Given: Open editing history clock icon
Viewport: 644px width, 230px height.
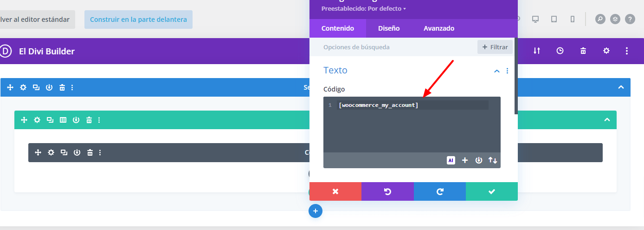Looking at the screenshot, I should 560,51.
